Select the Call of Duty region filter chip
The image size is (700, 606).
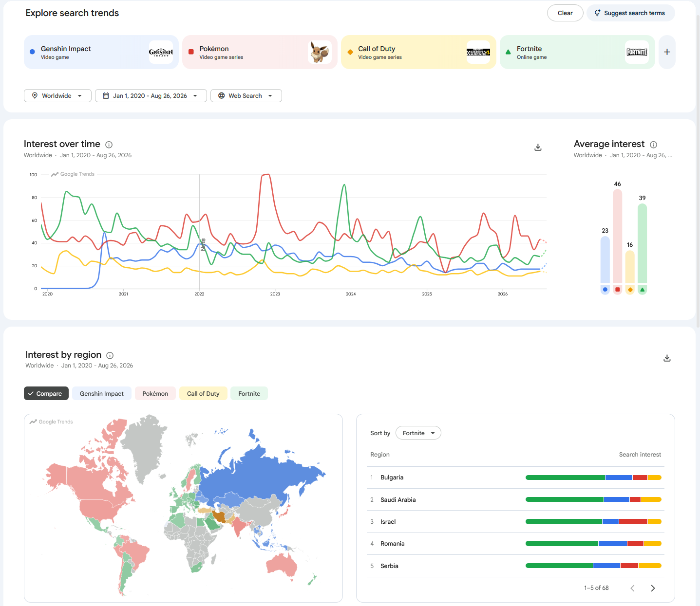click(203, 394)
